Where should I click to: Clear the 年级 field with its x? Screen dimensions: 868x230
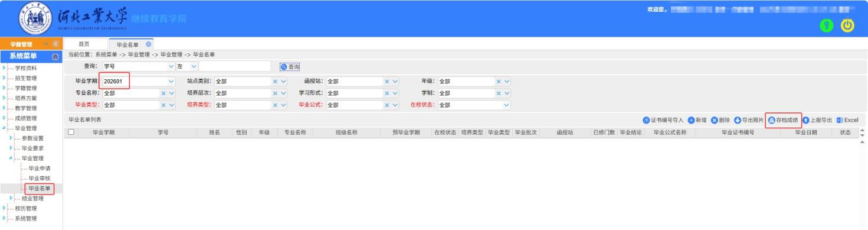pos(499,82)
